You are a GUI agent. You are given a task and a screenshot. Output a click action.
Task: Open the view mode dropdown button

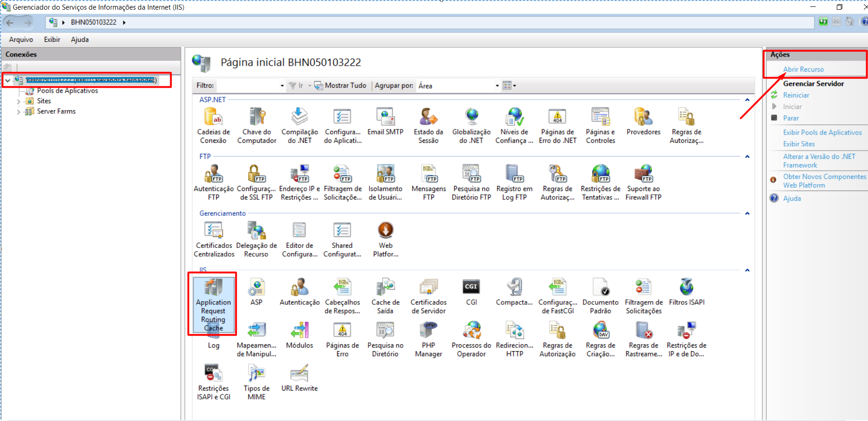point(509,85)
